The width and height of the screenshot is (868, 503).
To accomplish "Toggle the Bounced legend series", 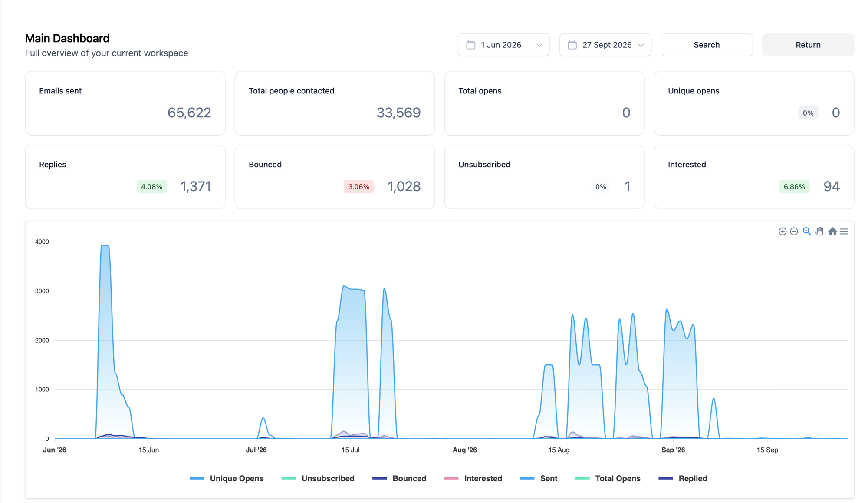I will 399,478.
